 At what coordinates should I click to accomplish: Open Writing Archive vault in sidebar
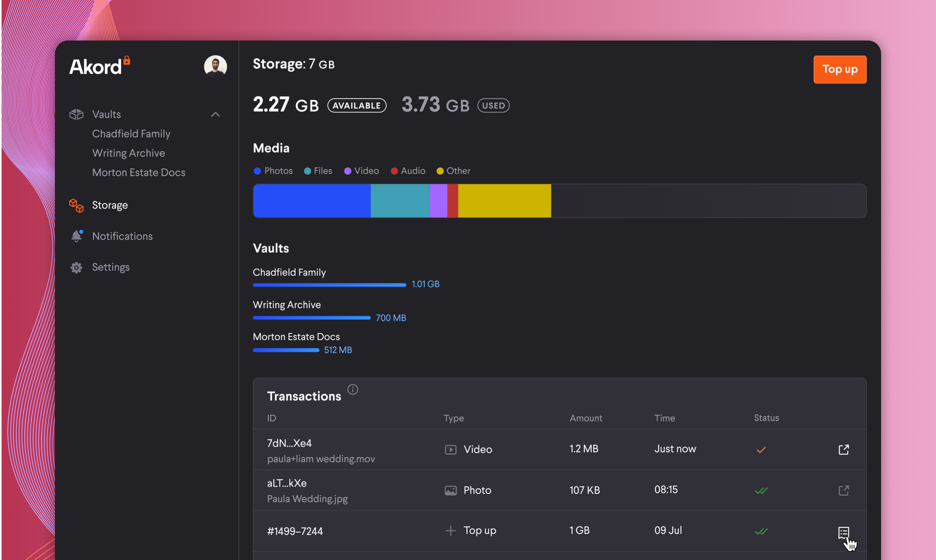[x=128, y=153]
